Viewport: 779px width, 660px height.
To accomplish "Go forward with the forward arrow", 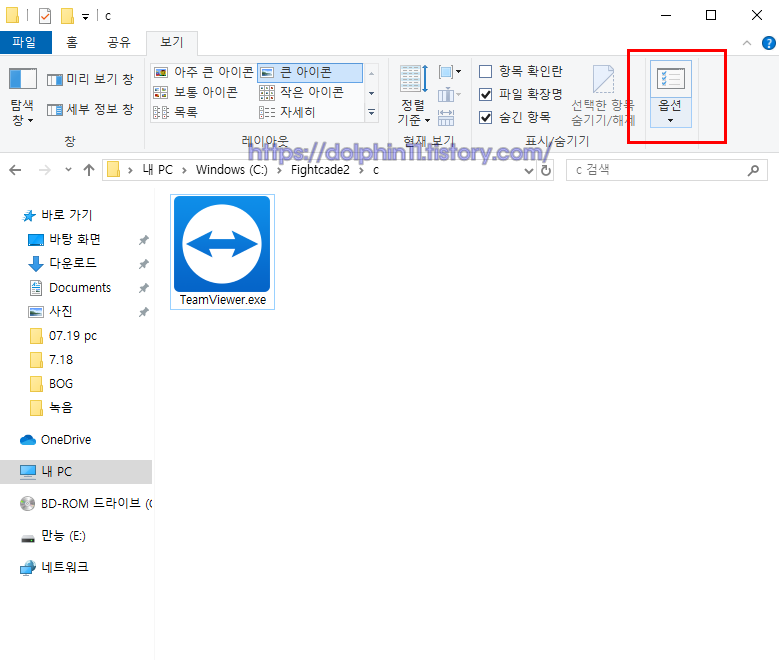I will point(45,170).
